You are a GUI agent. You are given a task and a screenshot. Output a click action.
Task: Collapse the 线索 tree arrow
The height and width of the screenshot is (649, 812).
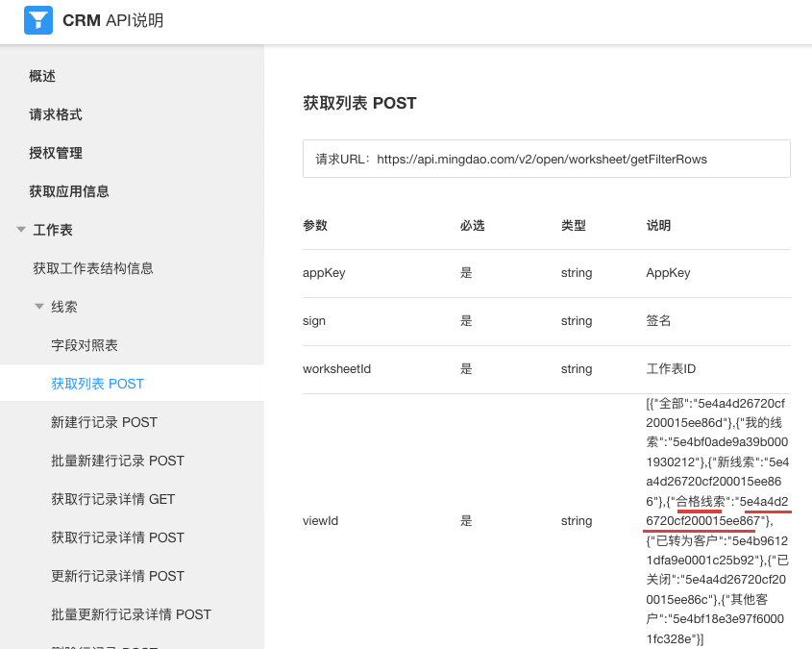(x=39, y=307)
